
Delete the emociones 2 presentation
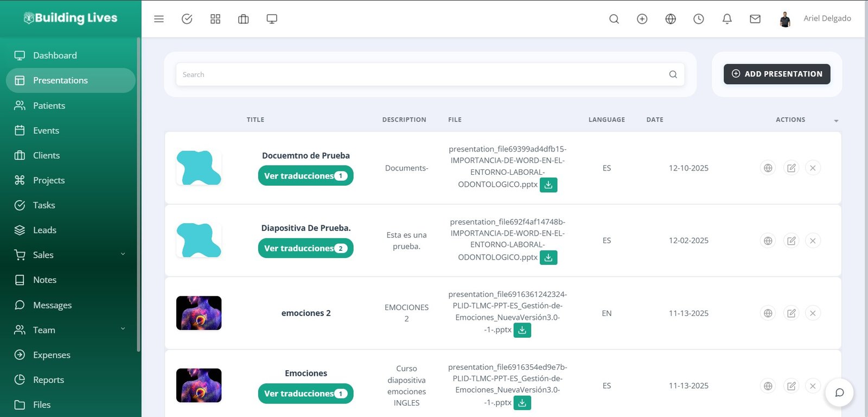pyautogui.click(x=812, y=313)
